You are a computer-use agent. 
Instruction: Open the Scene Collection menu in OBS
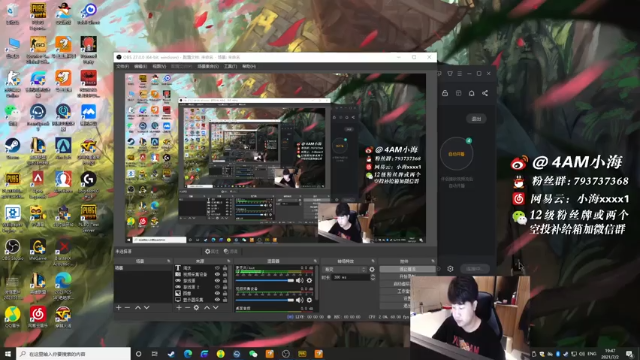(x=208, y=66)
